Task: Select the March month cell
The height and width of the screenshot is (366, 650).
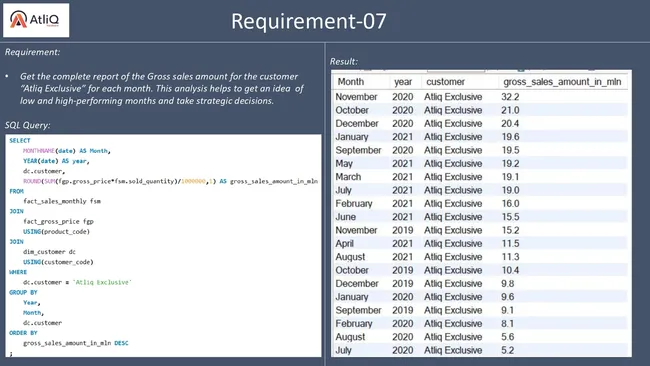Action: [x=348, y=177]
